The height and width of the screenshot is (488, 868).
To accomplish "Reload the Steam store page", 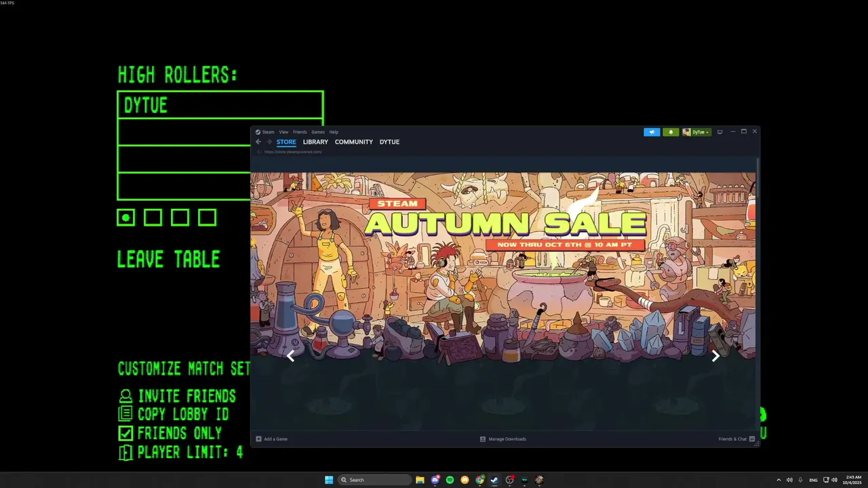I will [x=258, y=152].
